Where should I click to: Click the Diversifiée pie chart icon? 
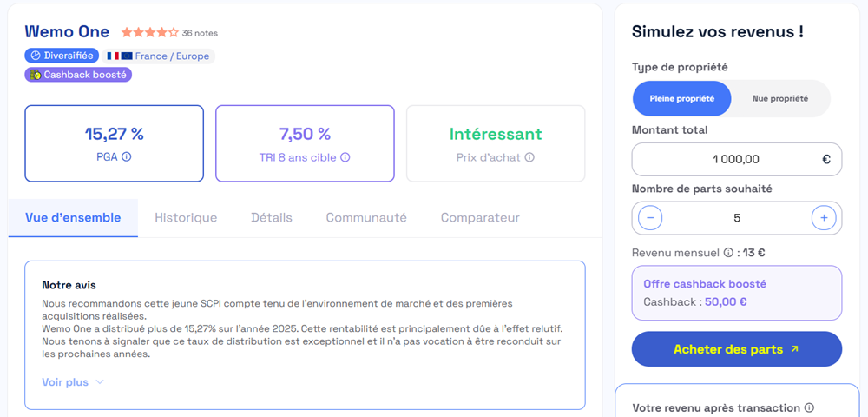pos(36,56)
